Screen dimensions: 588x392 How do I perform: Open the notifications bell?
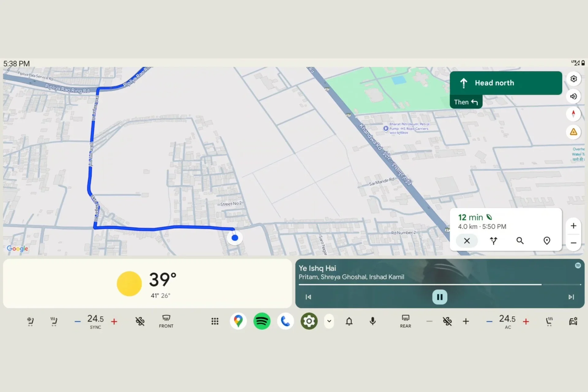(349, 321)
